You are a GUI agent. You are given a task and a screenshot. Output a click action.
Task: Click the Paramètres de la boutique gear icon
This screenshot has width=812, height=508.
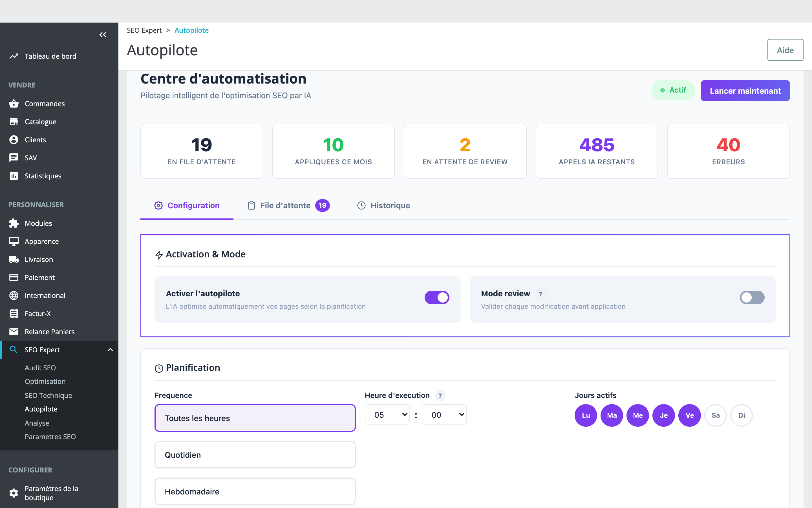point(14,493)
